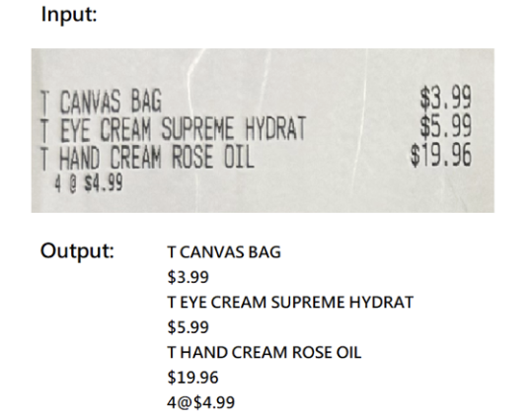Viewport: 531px width, 420px height.
Task: Click the small "4 @ $4.99" line on the receipt
Action: (89, 184)
